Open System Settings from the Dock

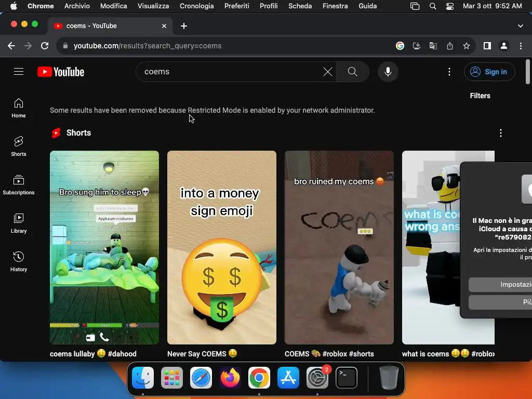click(x=317, y=377)
